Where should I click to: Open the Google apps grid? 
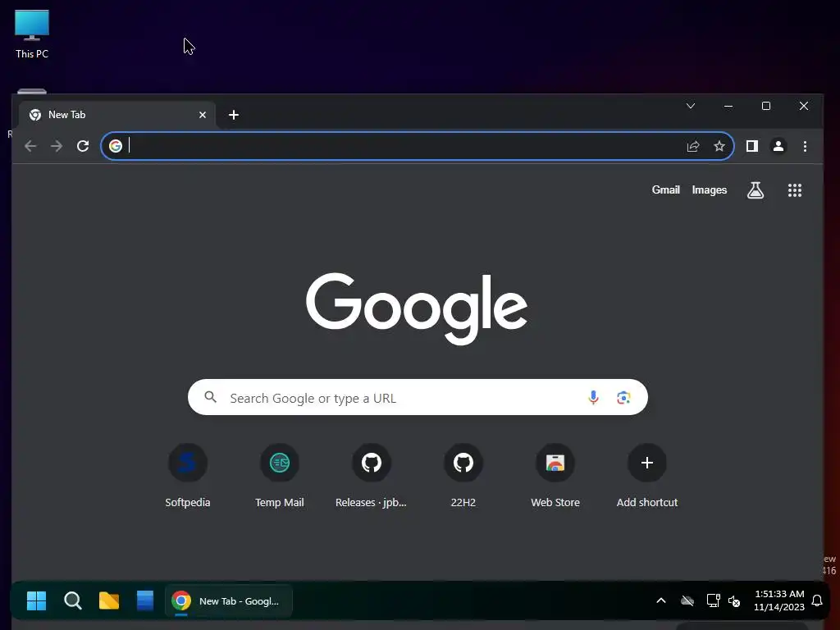coord(795,190)
